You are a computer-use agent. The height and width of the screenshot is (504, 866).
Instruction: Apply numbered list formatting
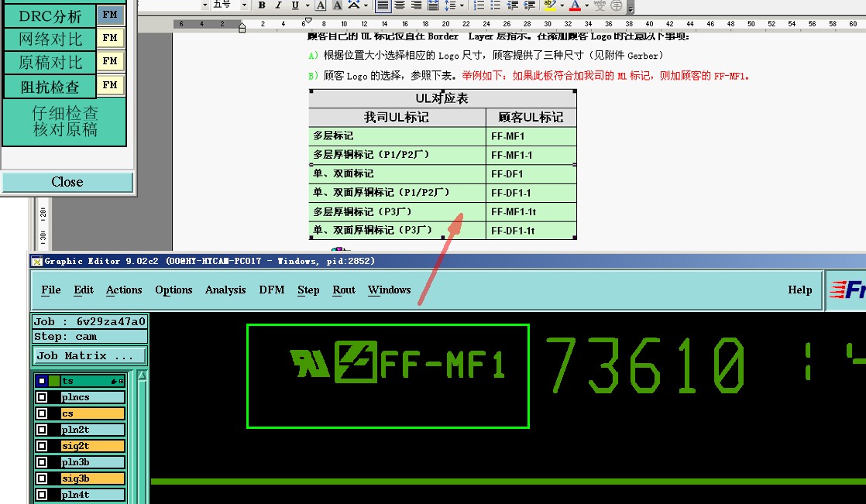[x=479, y=5]
